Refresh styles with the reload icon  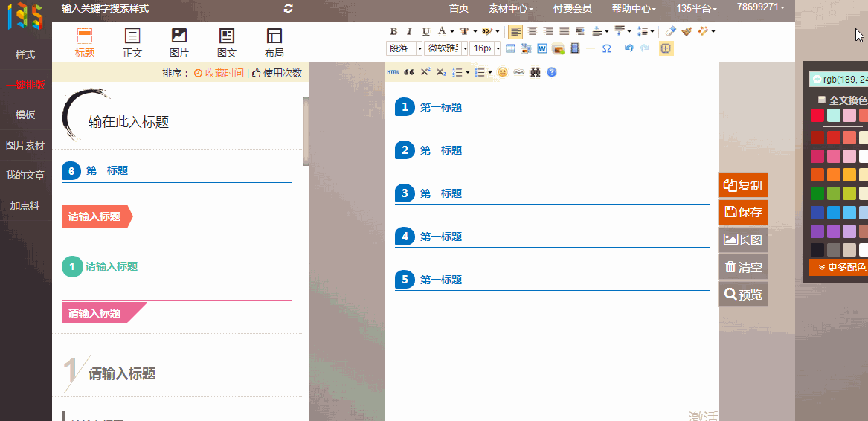(288, 8)
